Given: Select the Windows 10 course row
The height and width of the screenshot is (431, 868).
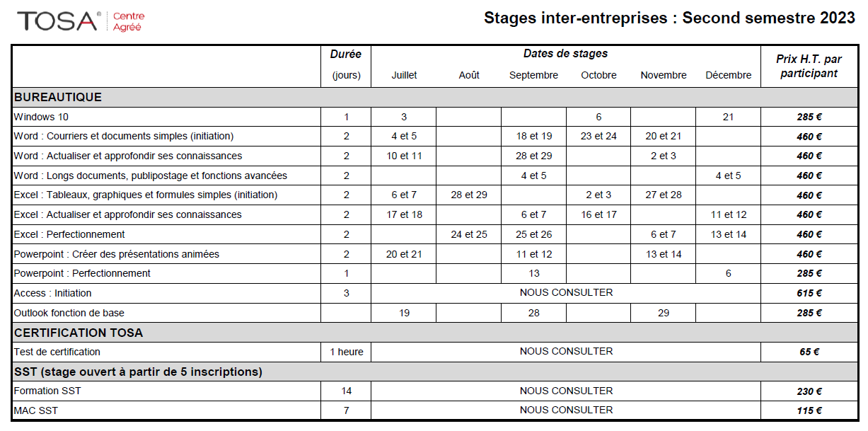Looking at the screenshot, I should [x=435, y=117].
